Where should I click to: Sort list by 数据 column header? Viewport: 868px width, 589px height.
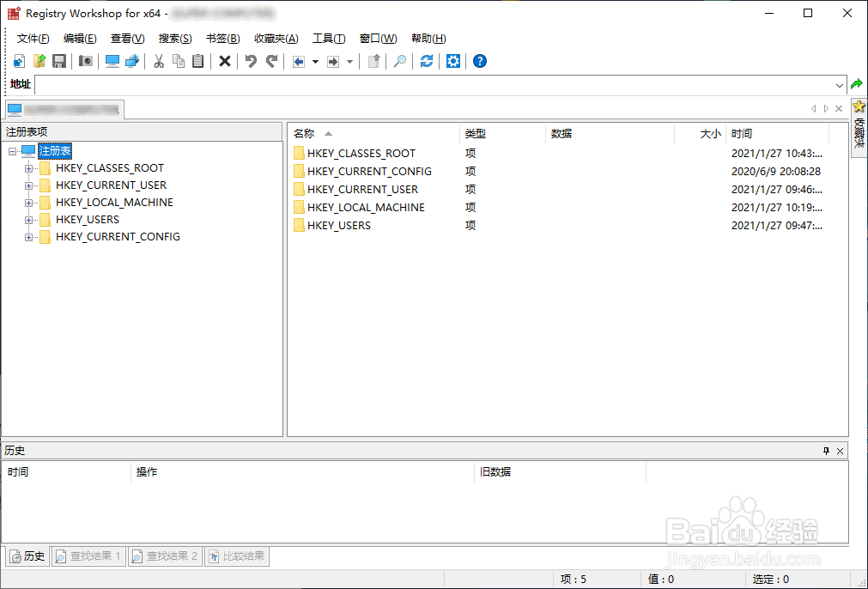pos(610,133)
